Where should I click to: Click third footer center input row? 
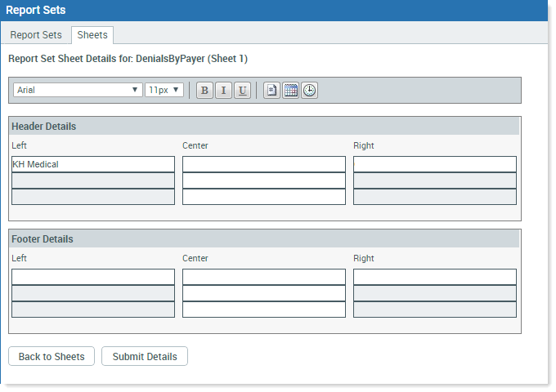point(264,310)
